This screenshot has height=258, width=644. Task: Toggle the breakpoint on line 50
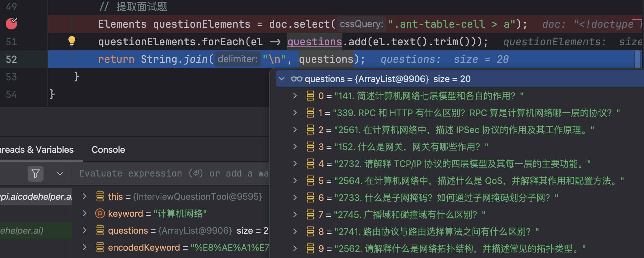11,24
